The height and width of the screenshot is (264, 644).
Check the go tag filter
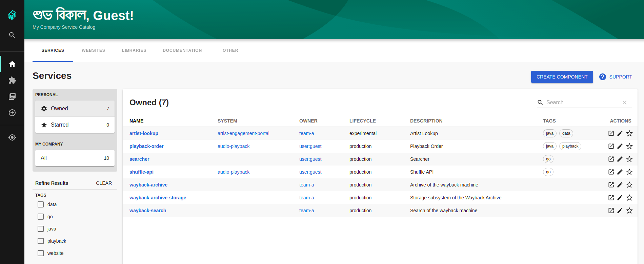click(x=41, y=217)
